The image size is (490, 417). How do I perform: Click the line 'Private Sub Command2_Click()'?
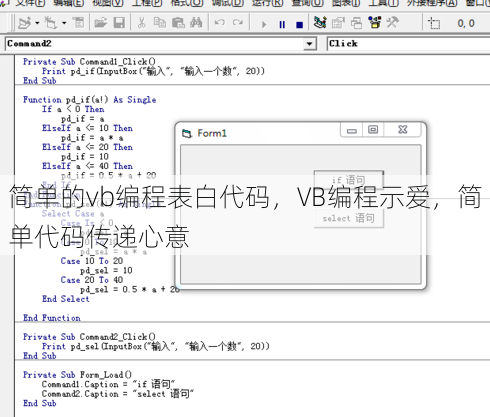(x=89, y=337)
